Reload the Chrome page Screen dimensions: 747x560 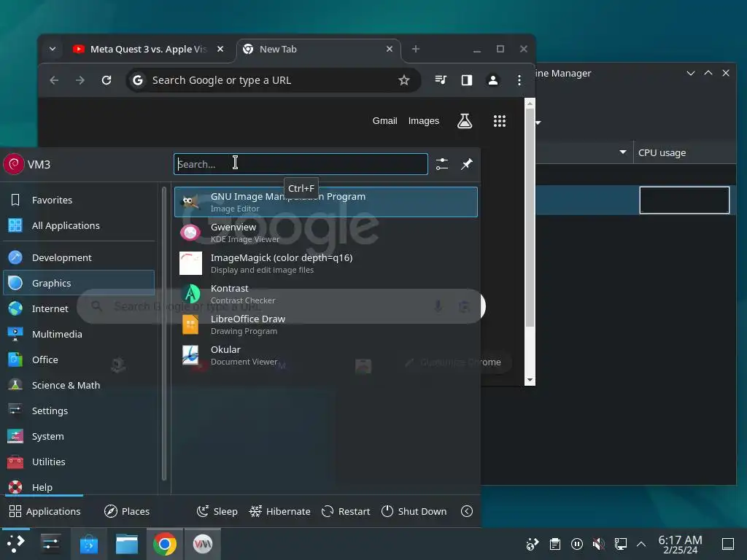[x=107, y=80]
